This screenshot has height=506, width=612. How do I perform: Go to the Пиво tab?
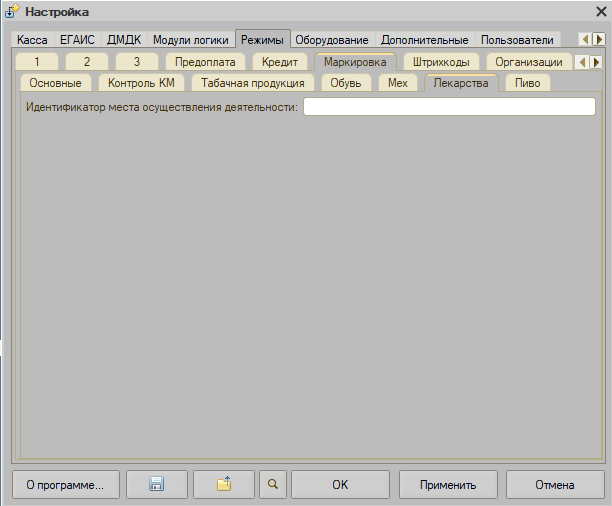[x=527, y=83]
